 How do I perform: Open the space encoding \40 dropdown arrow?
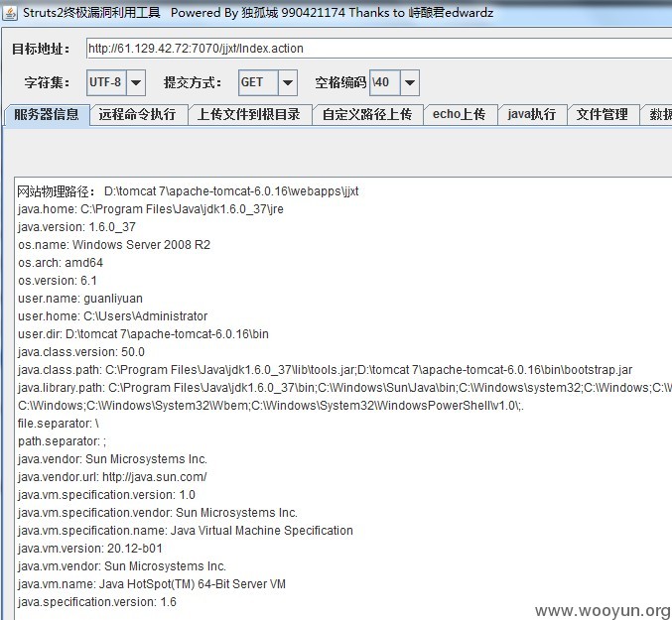410,82
